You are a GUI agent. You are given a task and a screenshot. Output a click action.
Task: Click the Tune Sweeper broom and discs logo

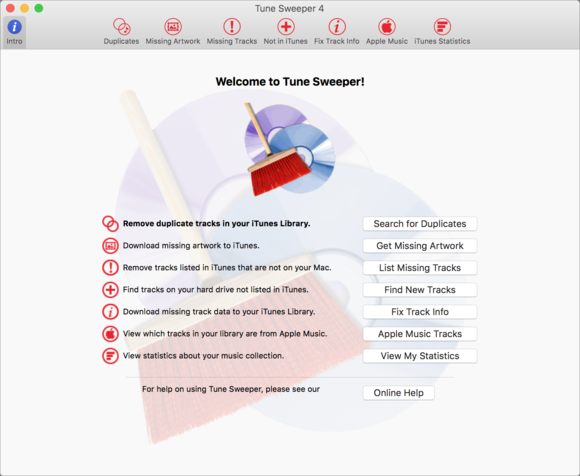[289, 149]
